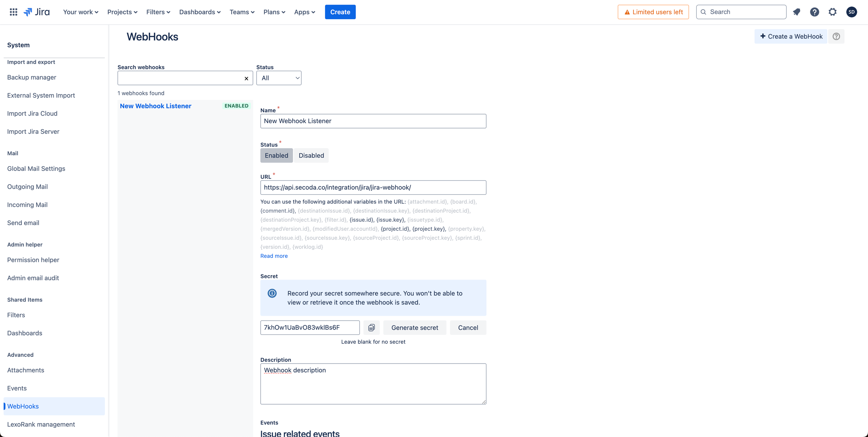Screen dimensions: 868x437
Task: Follow the Read more link
Action: pos(274,256)
